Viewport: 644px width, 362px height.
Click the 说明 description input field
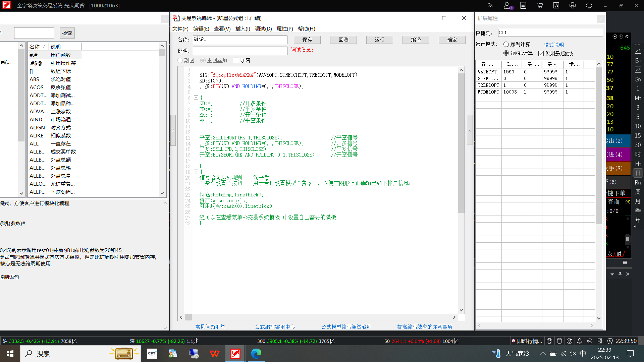(x=240, y=51)
